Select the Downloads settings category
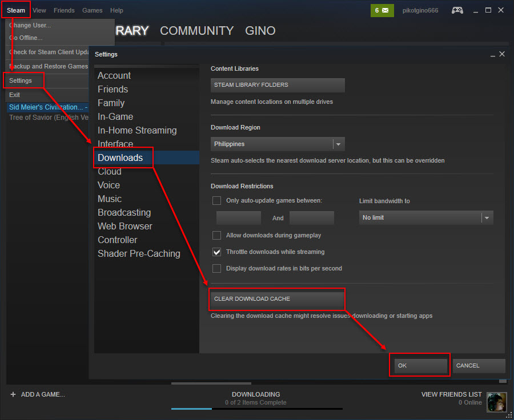The height and width of the screenshot is (420, 514). pyautogui.click(x=147, y=157)
